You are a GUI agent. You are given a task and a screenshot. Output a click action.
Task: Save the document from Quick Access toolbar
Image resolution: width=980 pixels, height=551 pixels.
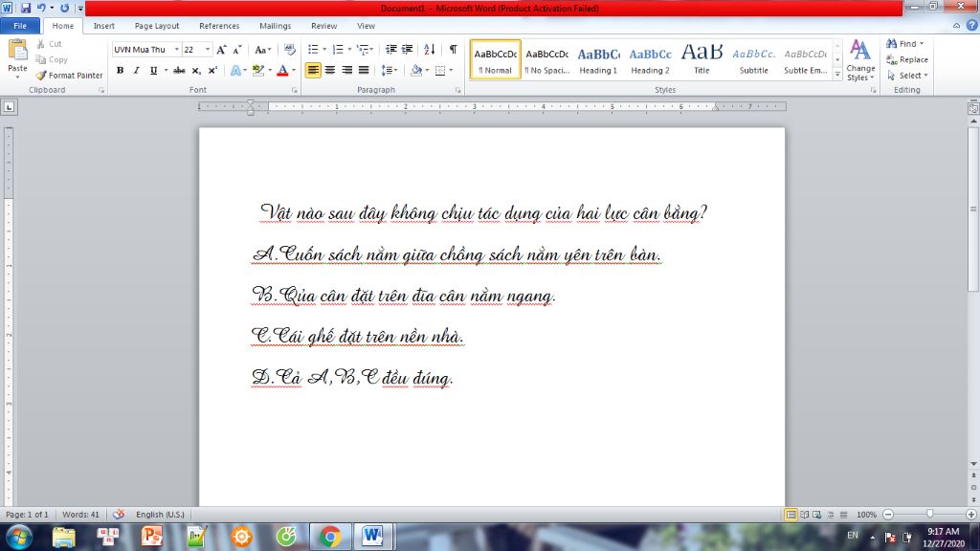[26, 8]
